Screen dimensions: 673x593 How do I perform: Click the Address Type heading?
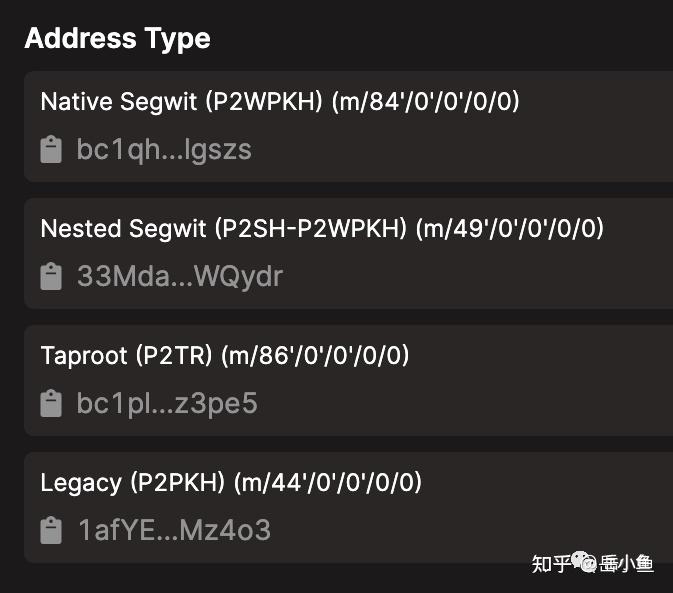pyautogui.click(x=118, y=39)
